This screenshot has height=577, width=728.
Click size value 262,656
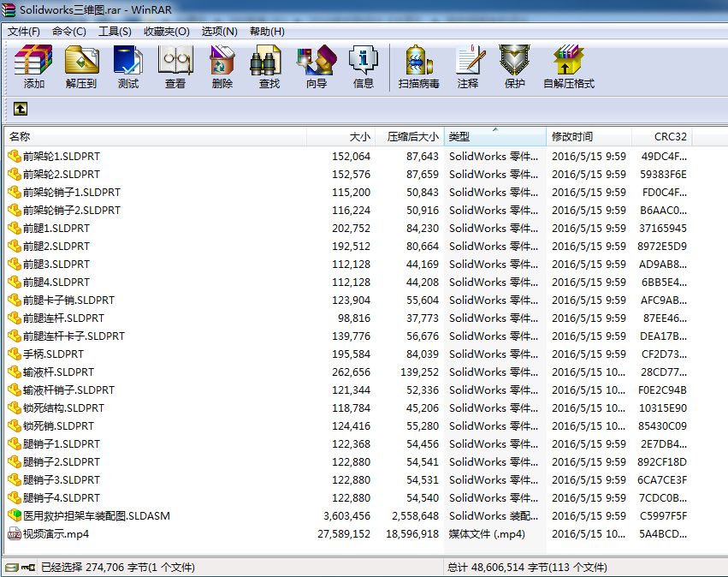(x=351, y=372)
